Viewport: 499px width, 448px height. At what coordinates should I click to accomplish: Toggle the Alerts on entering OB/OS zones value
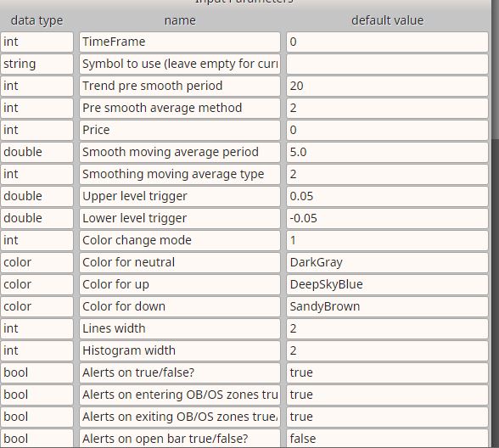(387, 395)
